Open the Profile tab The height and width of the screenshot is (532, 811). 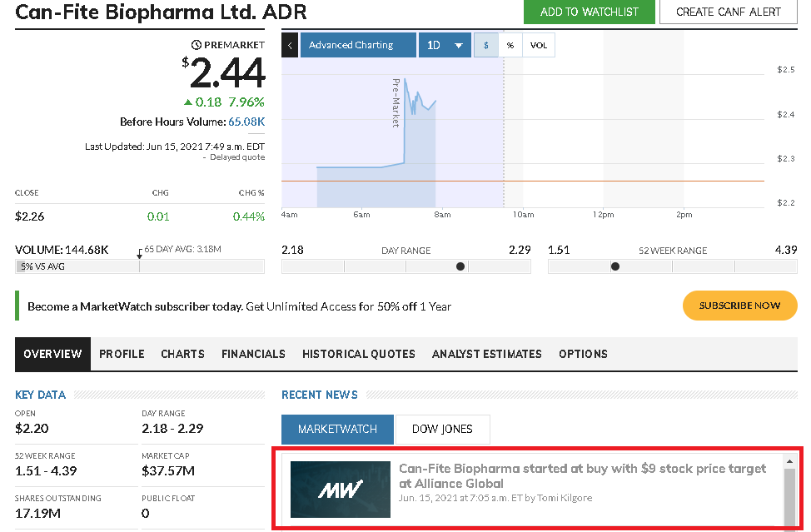[x=122, y=354]
